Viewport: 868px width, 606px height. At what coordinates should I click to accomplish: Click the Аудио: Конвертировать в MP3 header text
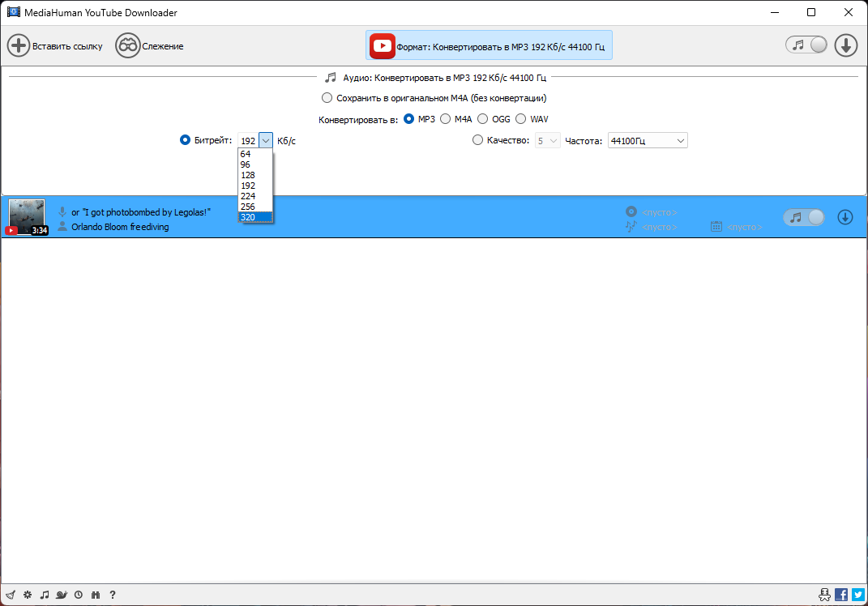tap(444, 78)
